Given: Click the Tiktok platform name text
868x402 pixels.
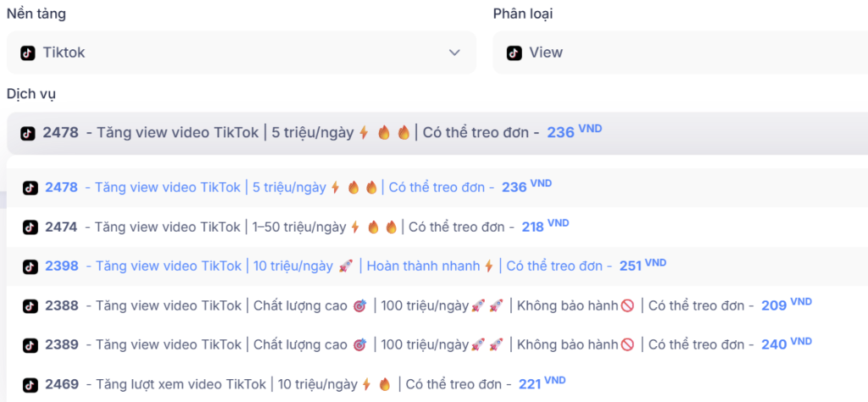Looking at the screenshot, I should click(64, 53).
